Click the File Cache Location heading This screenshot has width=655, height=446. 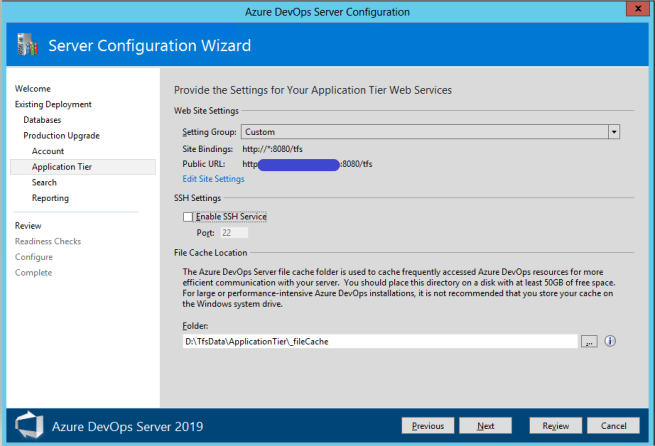(x=211, y=253)
